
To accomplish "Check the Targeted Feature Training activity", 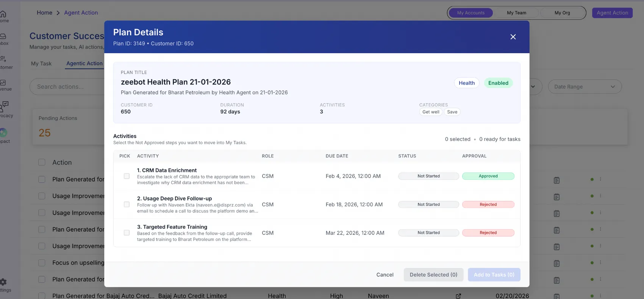I will coord(127,233).
